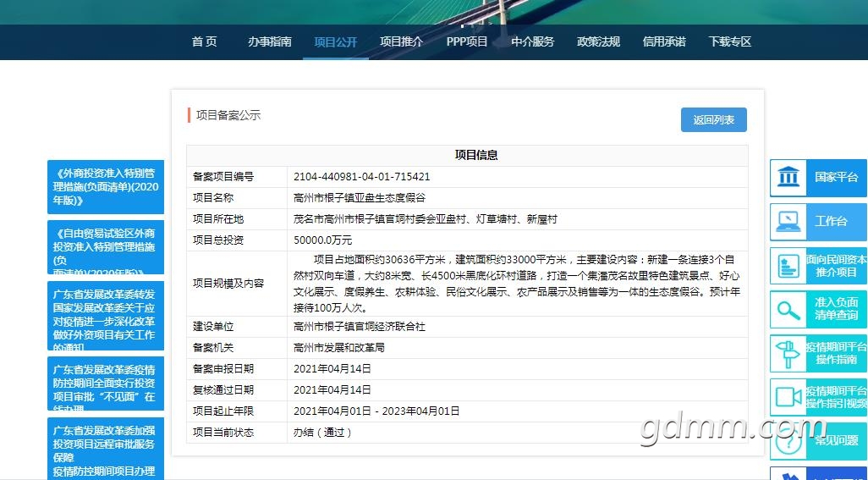
Task: Open the 疫情期间平台操作指南 label
Action: pyautogui.click(x=836, y=353)
